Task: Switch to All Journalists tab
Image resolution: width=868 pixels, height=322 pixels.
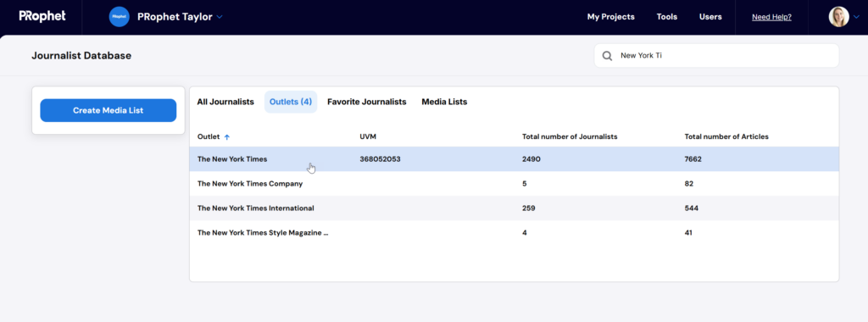Action: 225,102
